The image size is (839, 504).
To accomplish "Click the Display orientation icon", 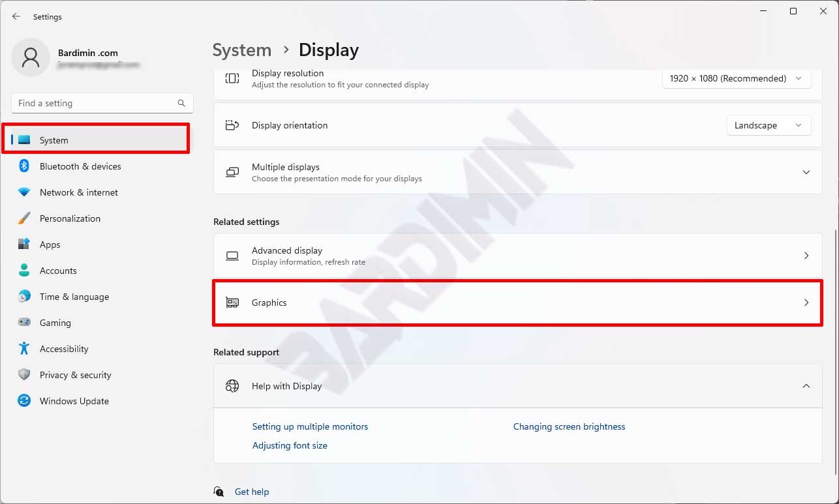I will 232,125.
